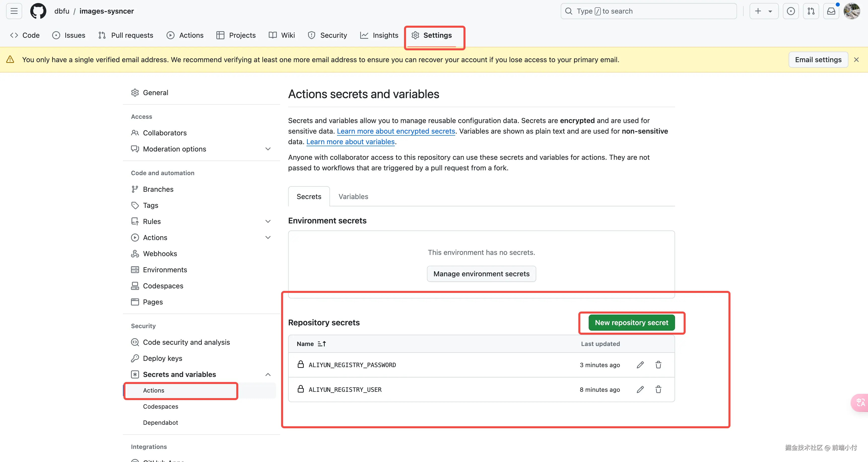Dismiss the email verification warning banner
This screenshot has height=462, width=868.
856,60
